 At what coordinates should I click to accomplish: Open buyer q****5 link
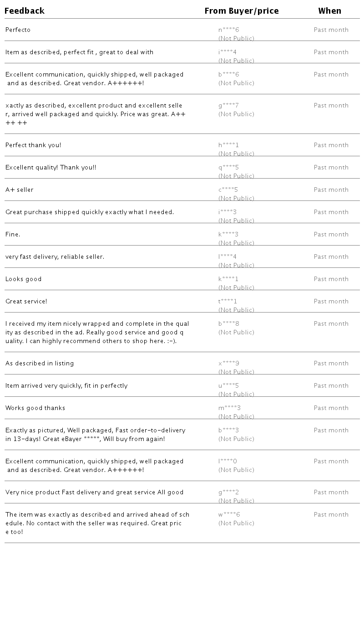228,168
